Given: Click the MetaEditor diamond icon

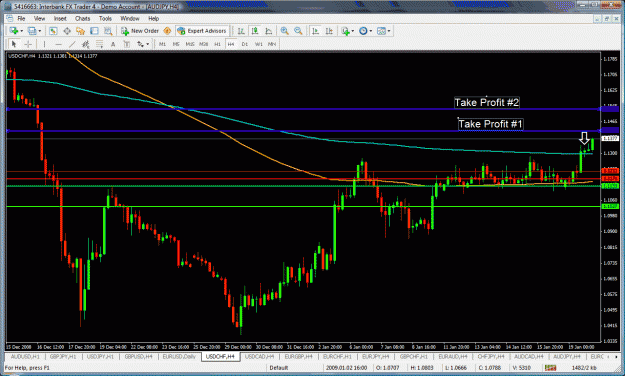Looking at the screenshot, I should 167,31.
